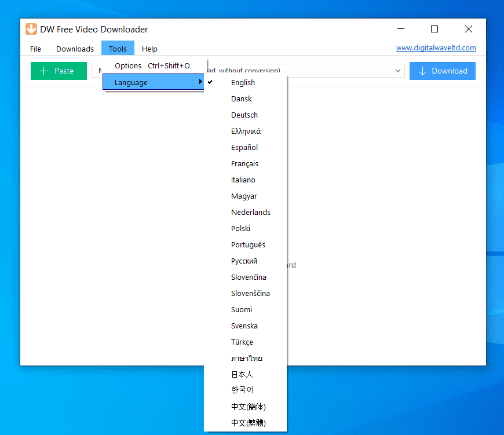Switch language to 中文(簡体)
Image resolution: width=504 pixels, height=435 pixels.
(245, 407)
